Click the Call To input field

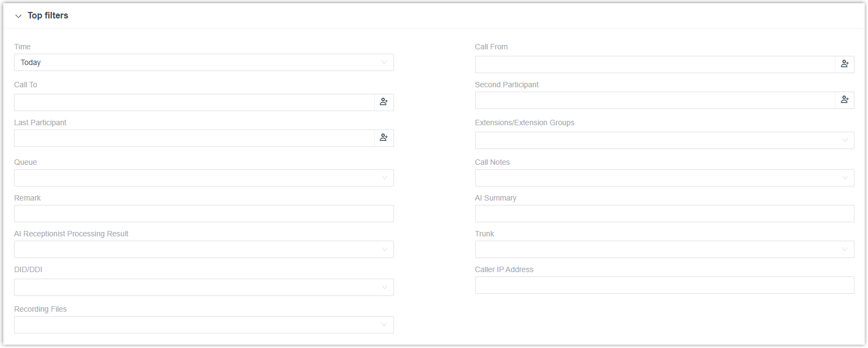pyautogui.click(x=195, y=102)
